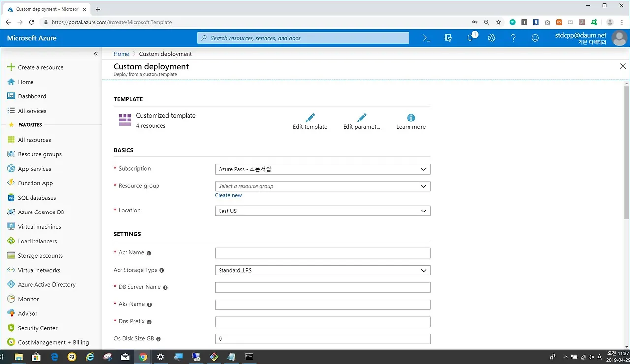Click the Edit parameters pencil icon
Image resolution: width=630 pixels, height=364 pixels.
(362, 118)
